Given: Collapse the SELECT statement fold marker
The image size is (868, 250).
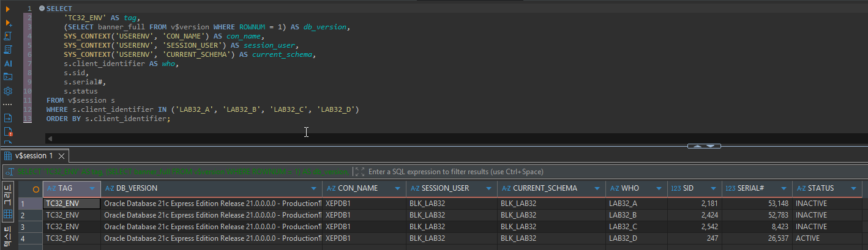Looking at the screenshot, I should tap(42, 9).
